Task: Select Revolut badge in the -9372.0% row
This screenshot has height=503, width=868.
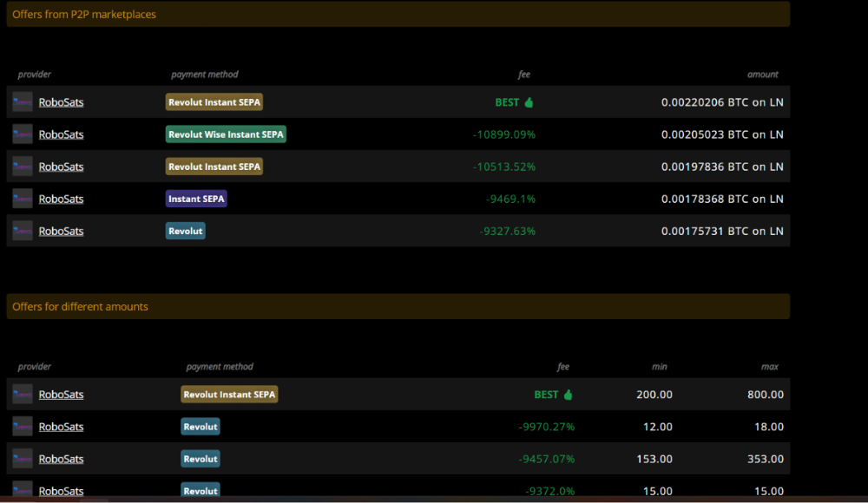Action: (x=201, y=490)
